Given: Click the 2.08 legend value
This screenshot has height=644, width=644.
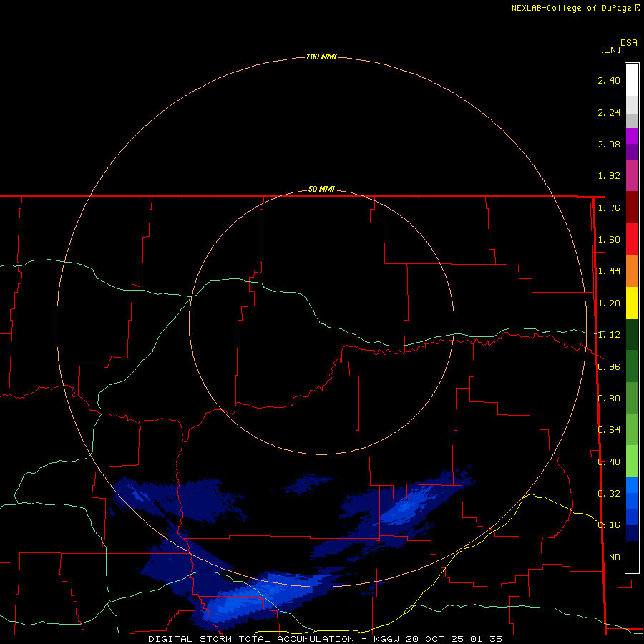Looking at the screenshot, I should click(x=609, y=144).
